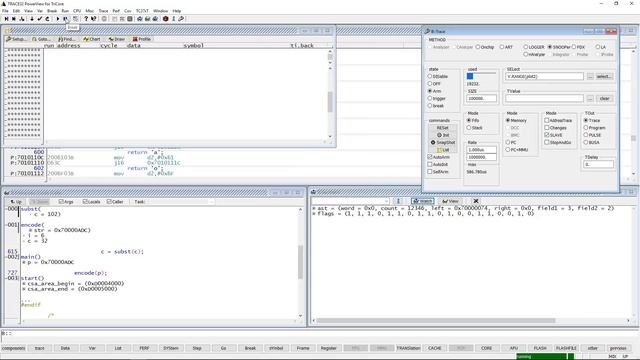640x360 pixels.
Task: Click the wrench settings toolbar icon
Action: (x=181, y=19)
